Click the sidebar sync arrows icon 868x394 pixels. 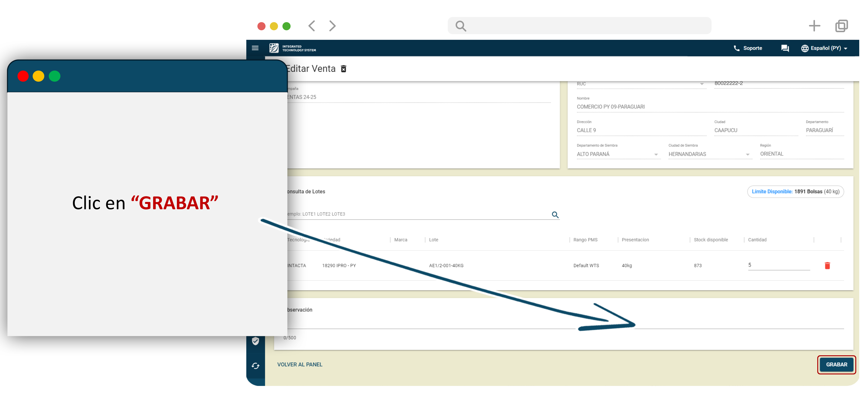[x=256, y=366]
